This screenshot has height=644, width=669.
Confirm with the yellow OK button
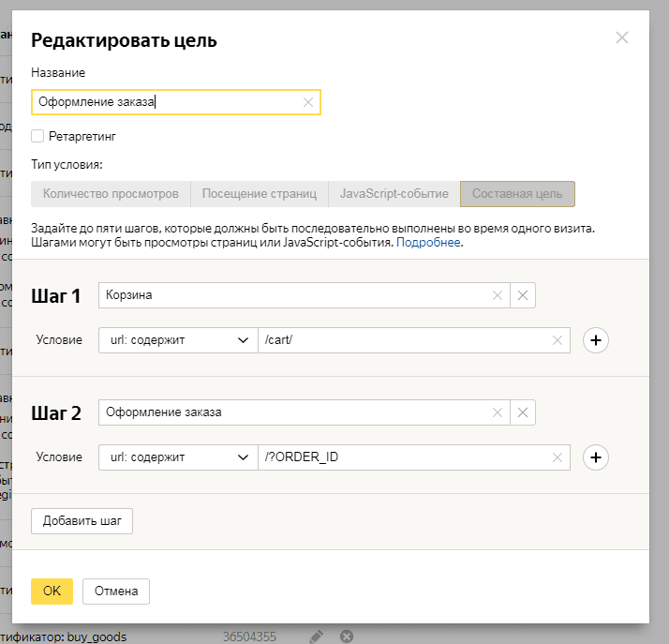[x=52, y=592]
